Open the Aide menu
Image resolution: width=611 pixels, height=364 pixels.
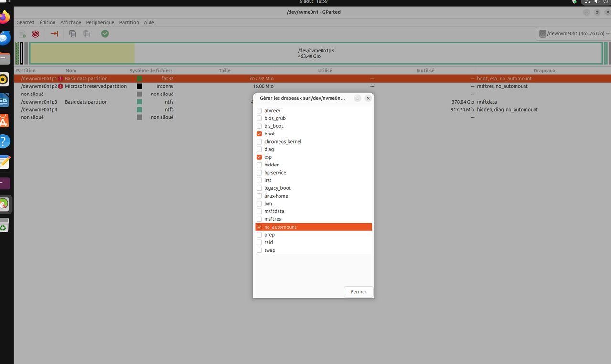[149, 22]
